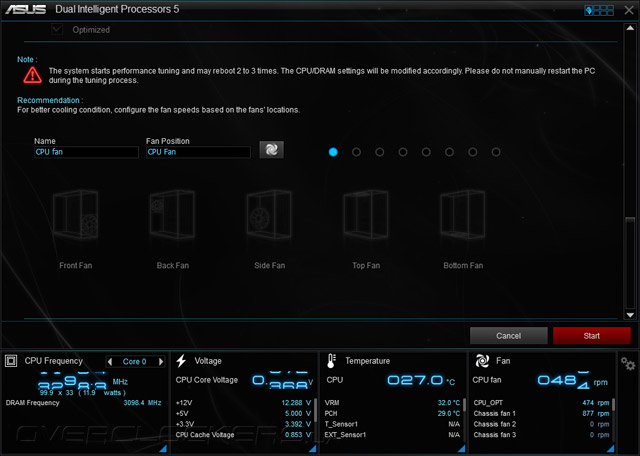Click the +5V 5.000 V row
The height and width of the screenshot is (456, 640).
pyautogui.click(x=243, y=414)
